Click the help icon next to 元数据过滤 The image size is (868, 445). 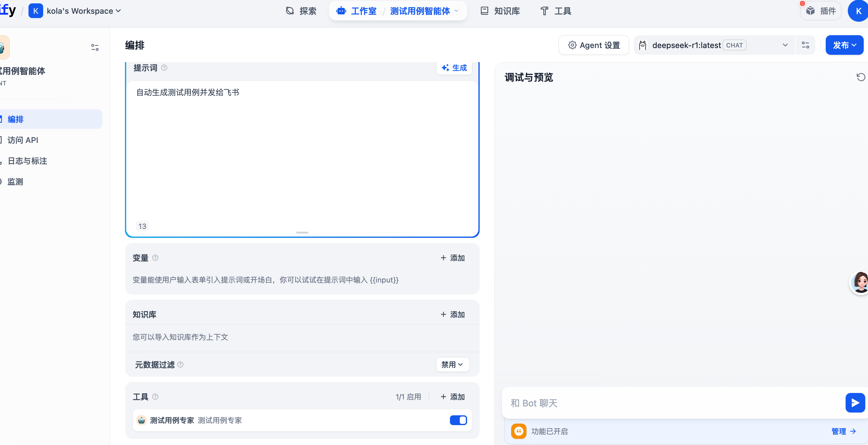[x=181, y=365]
